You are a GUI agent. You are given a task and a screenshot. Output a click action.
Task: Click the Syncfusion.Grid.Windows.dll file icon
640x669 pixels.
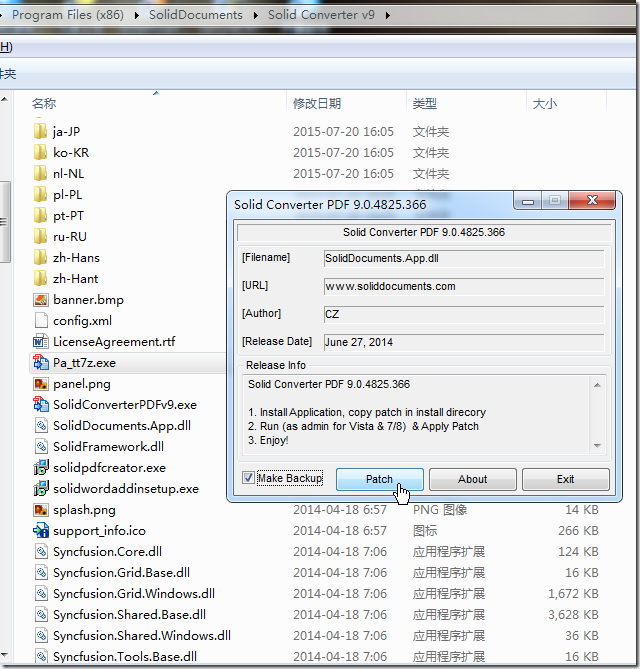coord(41,593)
